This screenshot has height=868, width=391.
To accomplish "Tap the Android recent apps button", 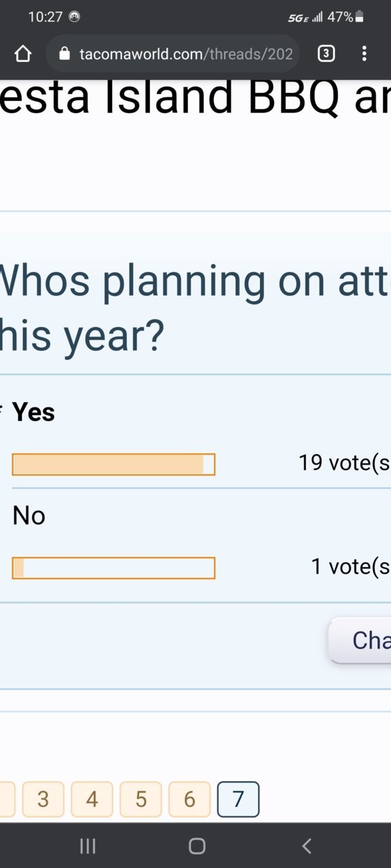I will [88, 846].
